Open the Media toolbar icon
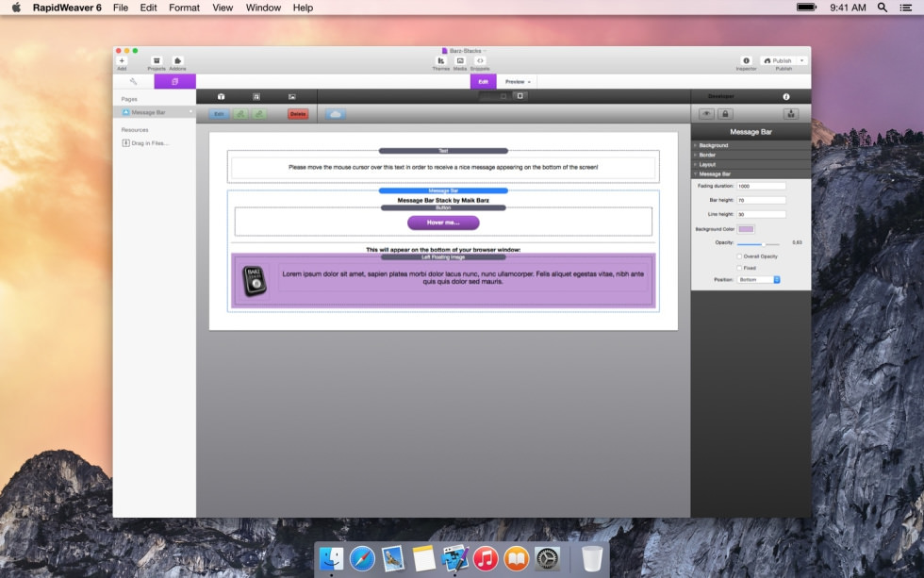The width and height of the screenshot is (924, 578). point(460,60)
